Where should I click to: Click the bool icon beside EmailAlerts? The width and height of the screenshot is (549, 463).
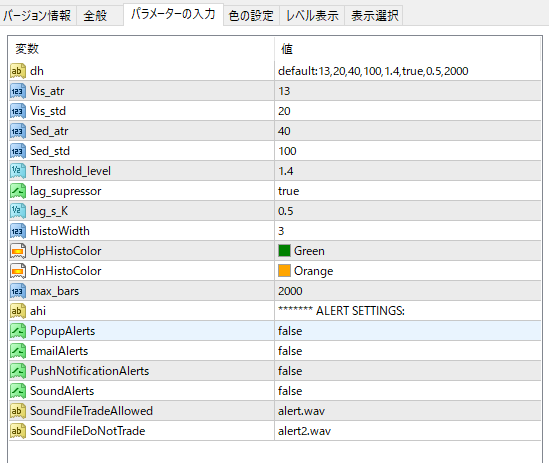coord(18,351)
